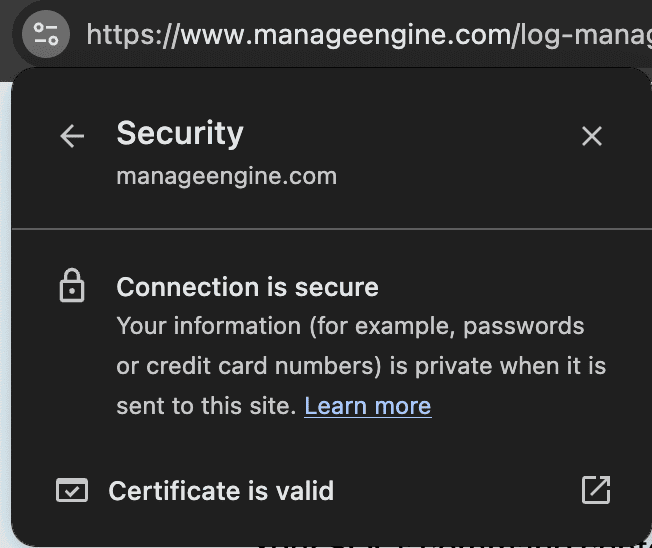Image resolution: width=652 pixels, height=548 pixels.
Task: Click the log-manag path in URL
Action: click(583, 36)
